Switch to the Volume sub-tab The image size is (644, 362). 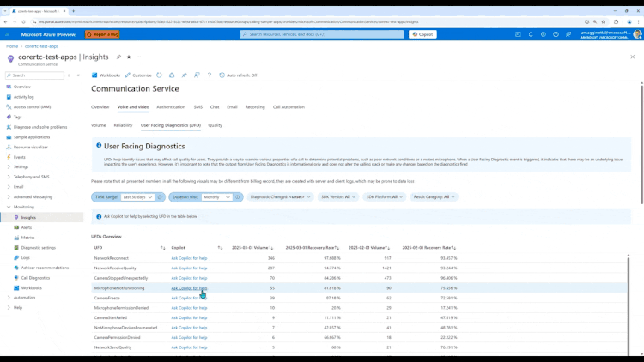(98, 125)
